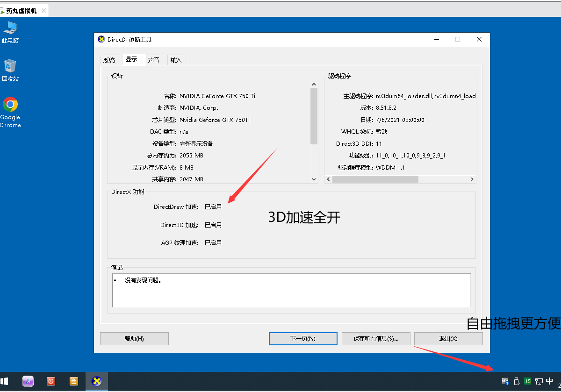The width and height of the screenshot is (561, 392).
Task: Toggle the 中 input method indicator
Action: point(550,381)
